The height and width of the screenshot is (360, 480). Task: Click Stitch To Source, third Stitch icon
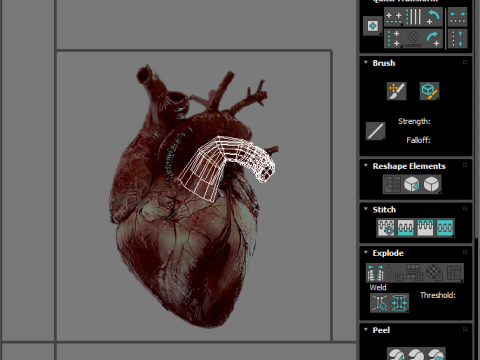425,228
